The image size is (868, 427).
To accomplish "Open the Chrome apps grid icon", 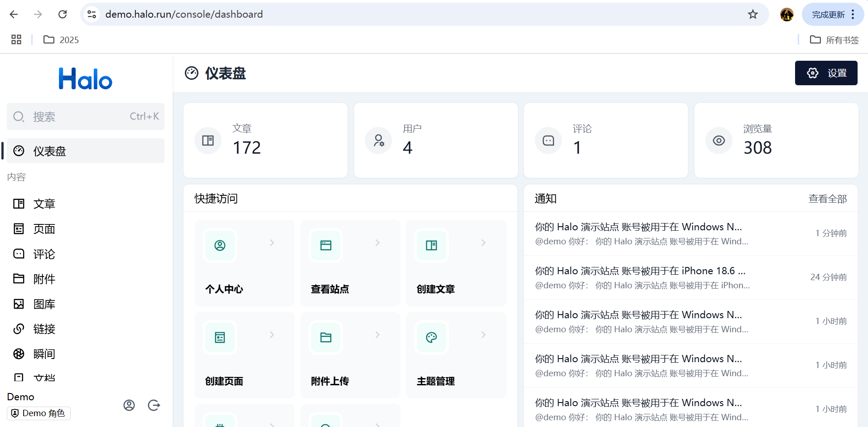I will click(16, 40).
